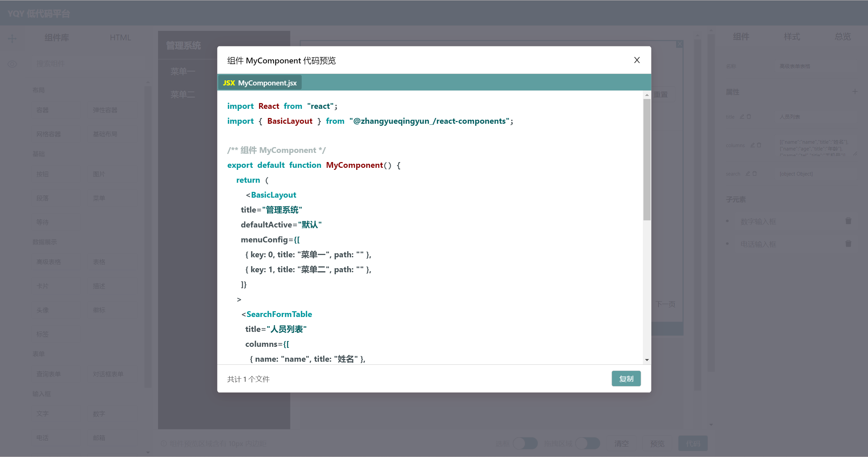Image resolution: width=868 pixels, height=457 pixels.
Task: Toggle the eye icon beside the search box
Action: click(x=12, y=64)
